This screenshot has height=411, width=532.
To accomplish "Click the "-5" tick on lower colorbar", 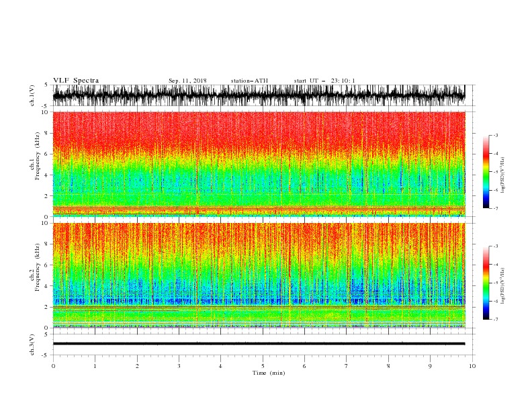I will [x=496, y=283].
